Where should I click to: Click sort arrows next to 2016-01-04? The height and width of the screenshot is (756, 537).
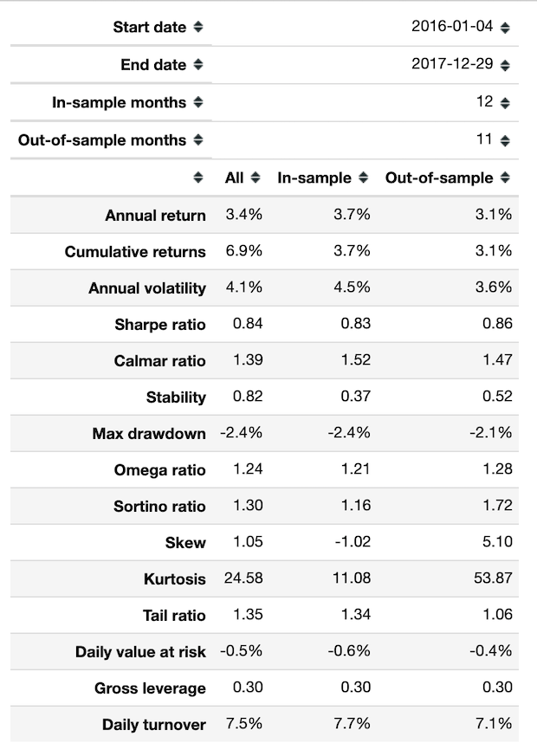[x=505, y=27]
